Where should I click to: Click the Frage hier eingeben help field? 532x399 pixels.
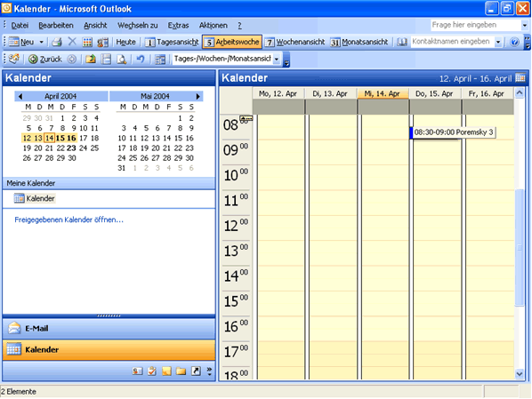(476, 25)
